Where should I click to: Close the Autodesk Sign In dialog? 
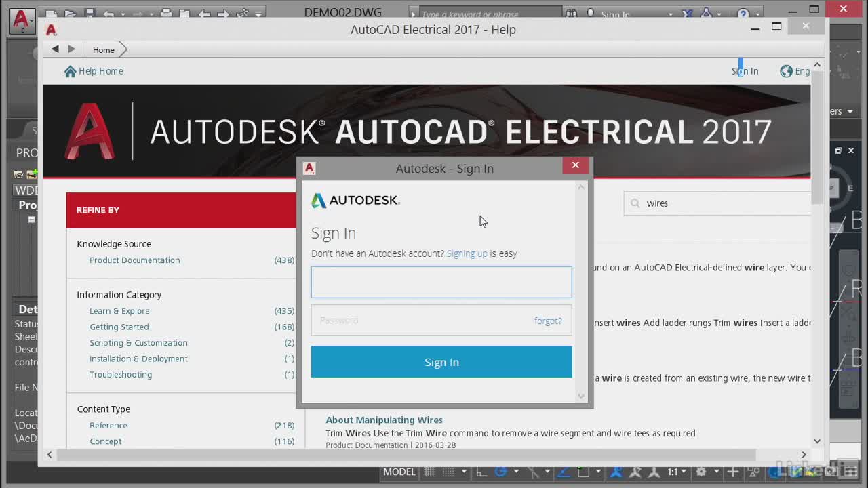(x=575, y=165)
